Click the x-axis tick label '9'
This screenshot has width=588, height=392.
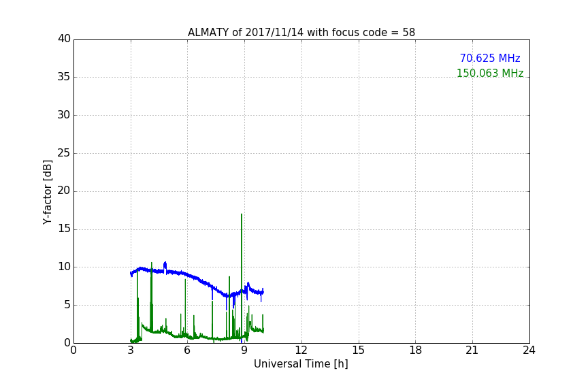point(244,350)
